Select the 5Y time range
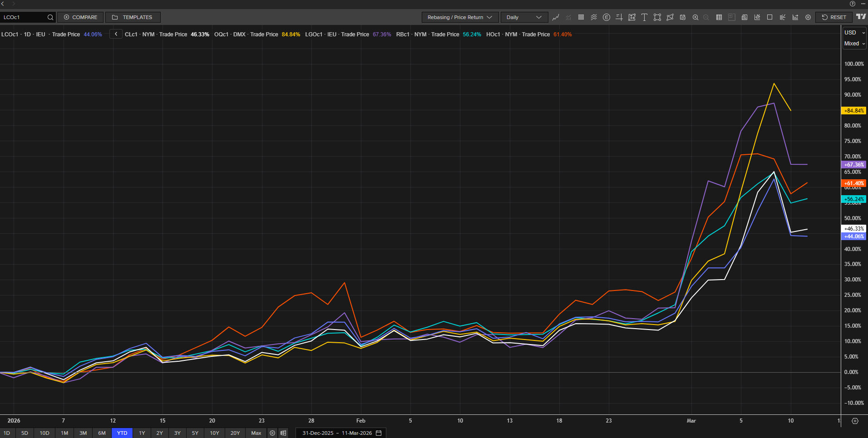868x438 pixels. click(x=195, y=433)
